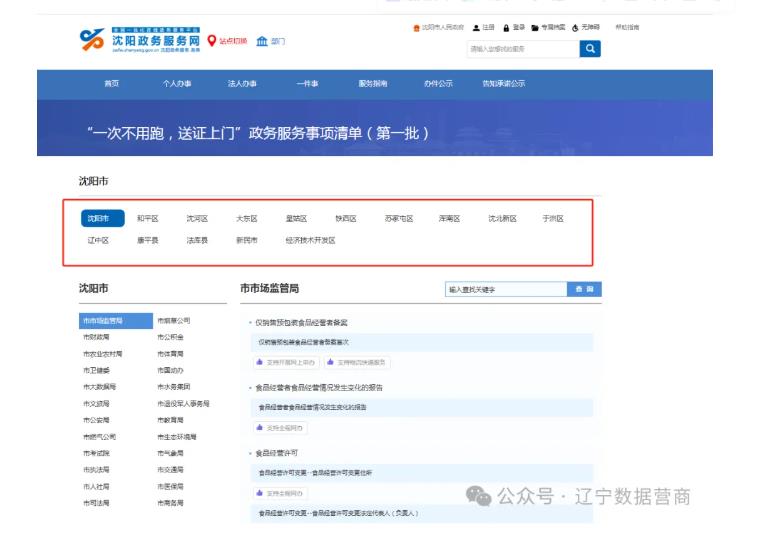Screen dimensions: 779x538
Task: Select the 和平区 district
Action: tap(148, 219)
